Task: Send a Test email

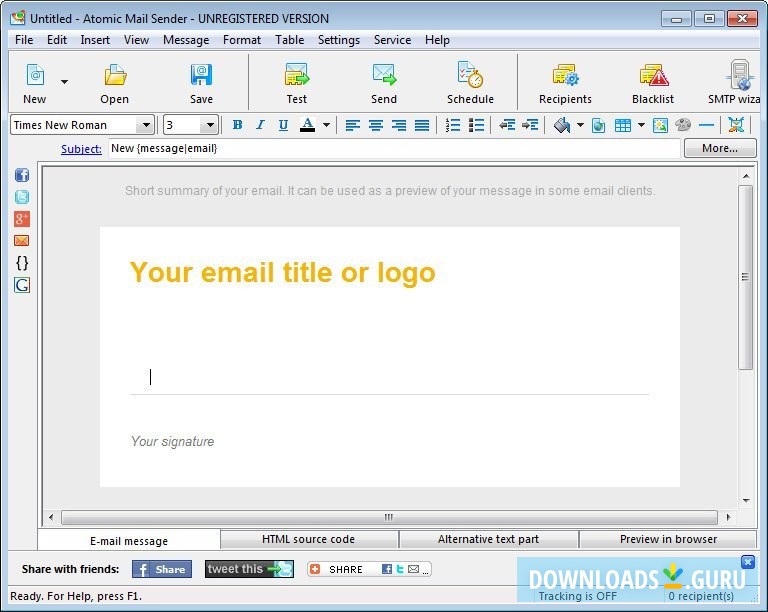Action: [x=296, y=82]
